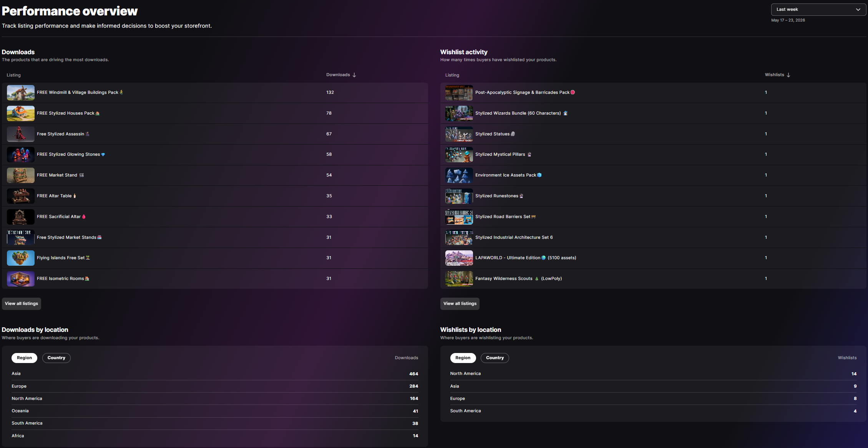Click Africa row in Downloads by location

[x=215, y=436]
